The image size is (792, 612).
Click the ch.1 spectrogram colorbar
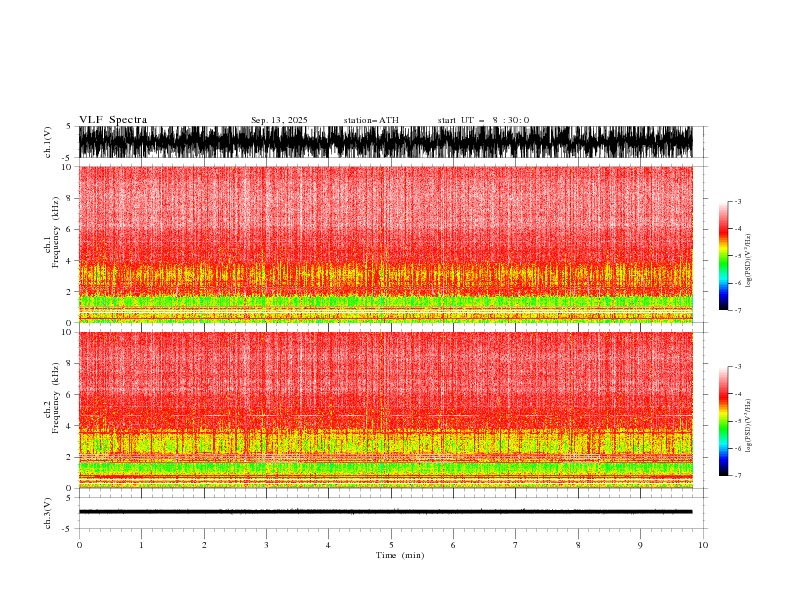723,256
